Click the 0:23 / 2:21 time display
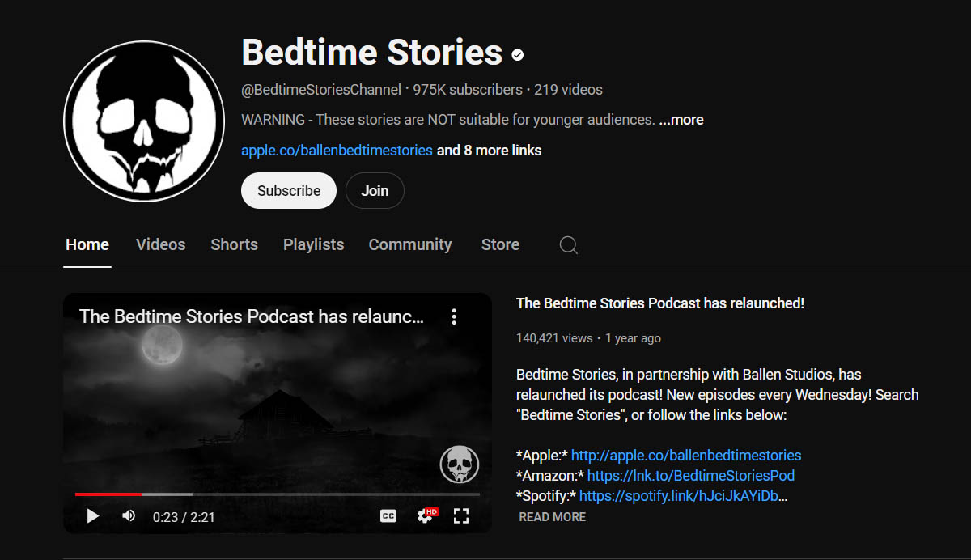 pos(184,516)
